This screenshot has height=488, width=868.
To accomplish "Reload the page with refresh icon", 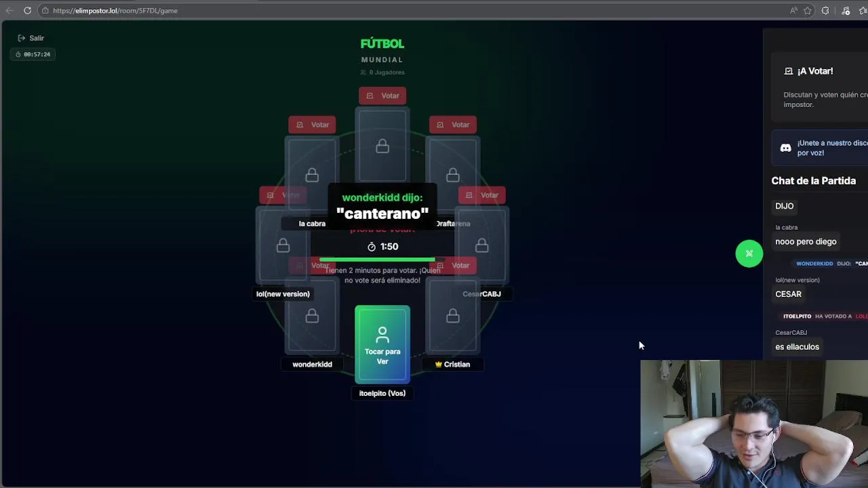I will tap(27, 10).
